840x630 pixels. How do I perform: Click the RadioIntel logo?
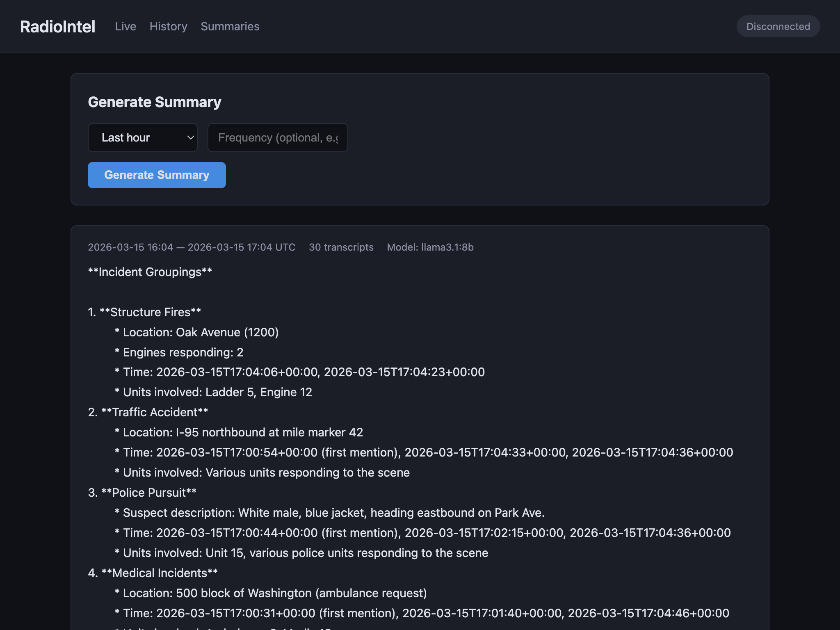[57, 26]
